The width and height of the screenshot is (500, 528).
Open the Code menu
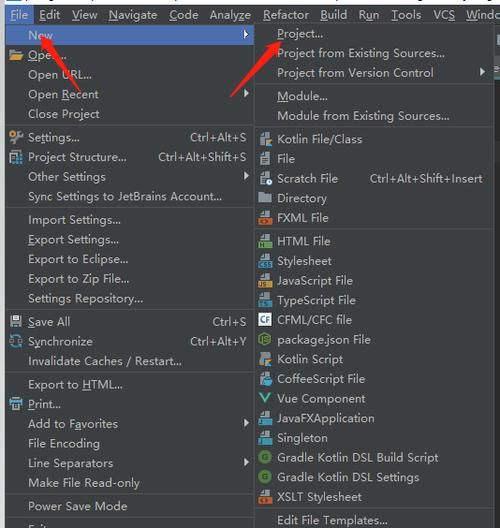pos(184,15)
